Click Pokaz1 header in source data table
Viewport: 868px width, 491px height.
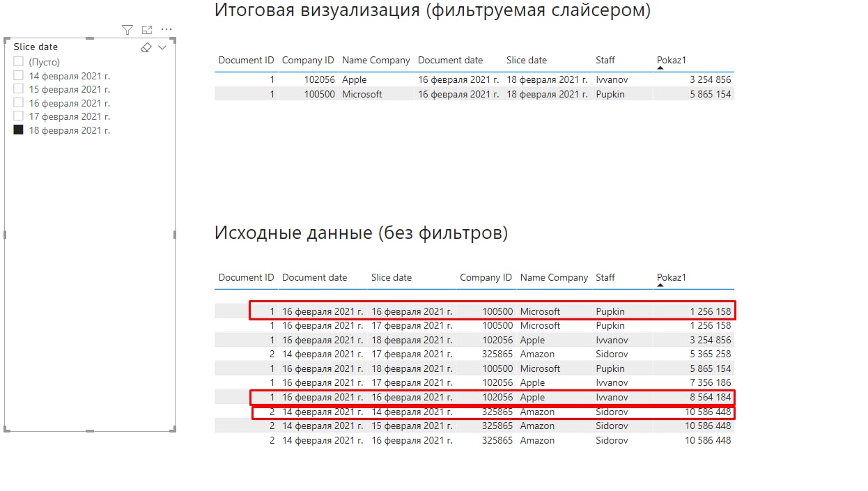[672, 277]
